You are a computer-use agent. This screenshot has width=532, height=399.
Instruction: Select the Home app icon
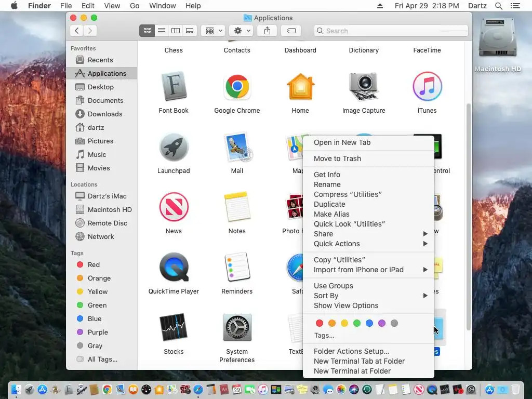[x=300, y=86]
